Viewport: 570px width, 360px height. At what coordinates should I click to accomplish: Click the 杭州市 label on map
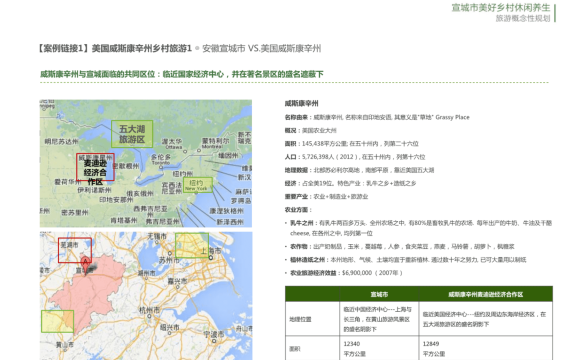(149, 310)
